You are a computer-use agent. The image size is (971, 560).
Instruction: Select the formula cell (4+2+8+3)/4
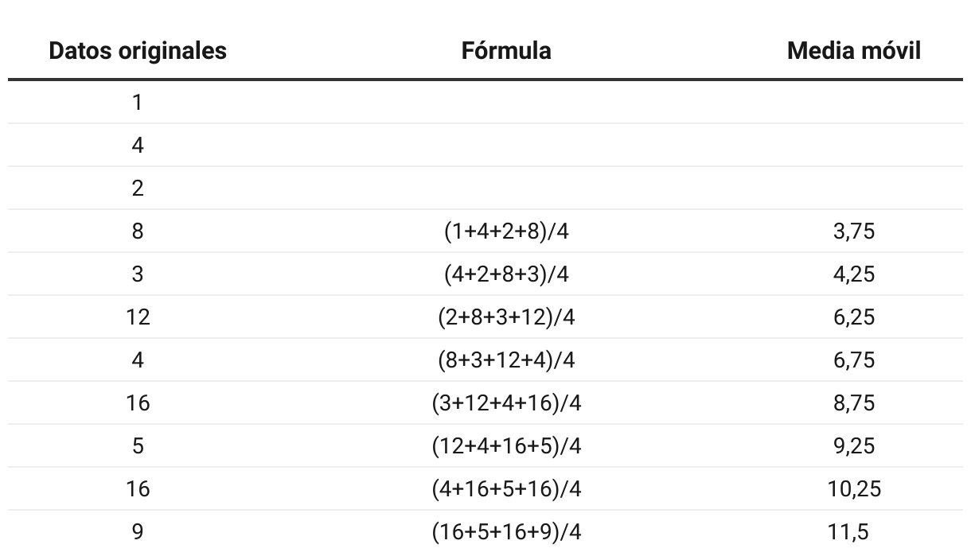[x=506, y=274]
